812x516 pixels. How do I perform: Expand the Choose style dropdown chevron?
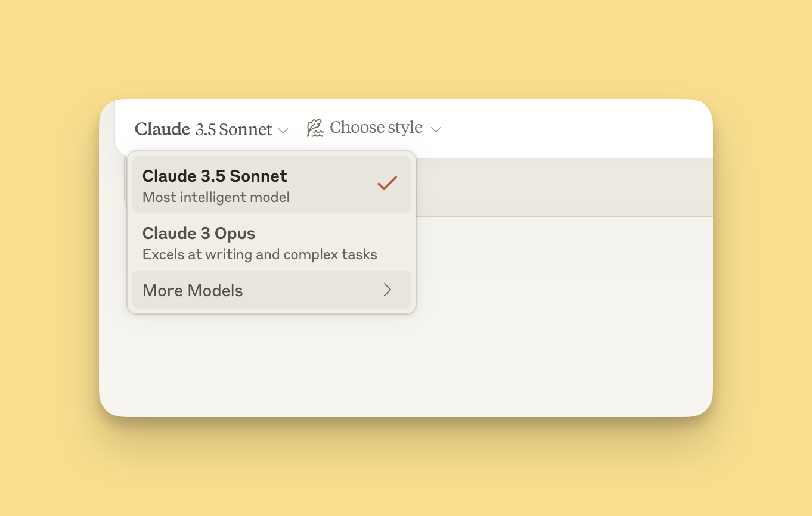(436, 129)
